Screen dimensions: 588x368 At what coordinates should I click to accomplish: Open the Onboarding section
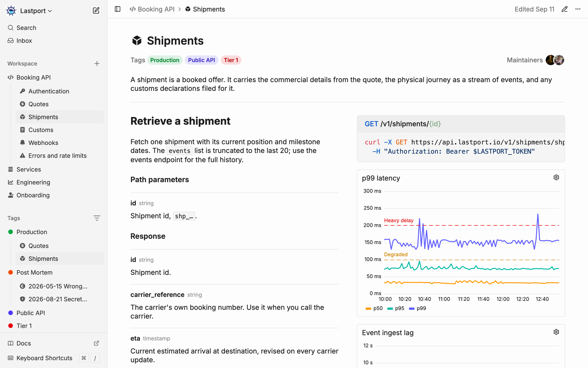tap(54, 195)
